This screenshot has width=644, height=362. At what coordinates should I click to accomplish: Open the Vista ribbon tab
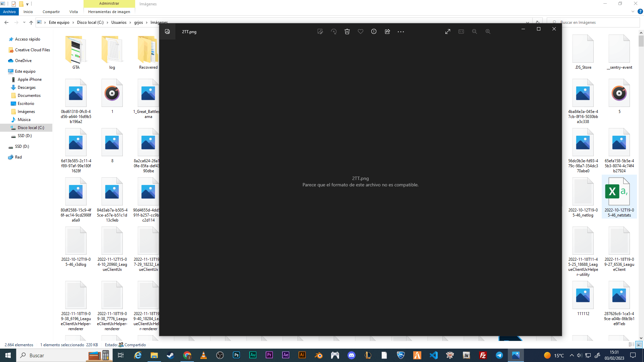click(x=73, y=12)
